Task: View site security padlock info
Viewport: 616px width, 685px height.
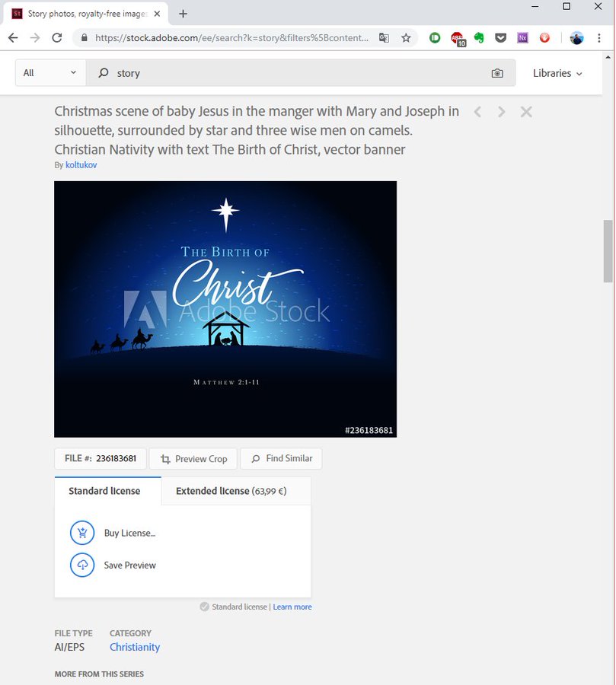Action: point(85,38)
